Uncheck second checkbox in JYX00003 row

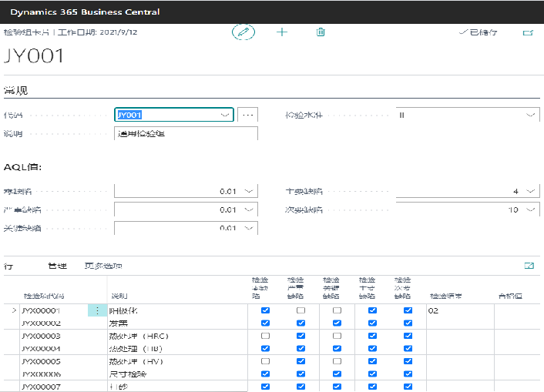click(301, 336)
